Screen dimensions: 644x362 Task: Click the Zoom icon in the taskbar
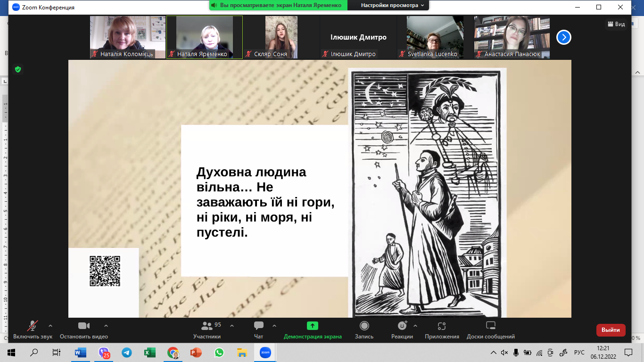[x=265, y=353]
